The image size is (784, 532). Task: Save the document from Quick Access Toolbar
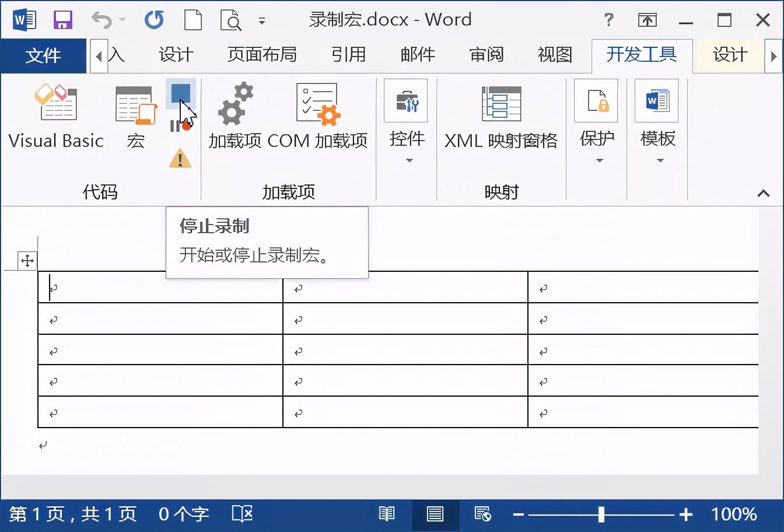(x=62, y=20)
